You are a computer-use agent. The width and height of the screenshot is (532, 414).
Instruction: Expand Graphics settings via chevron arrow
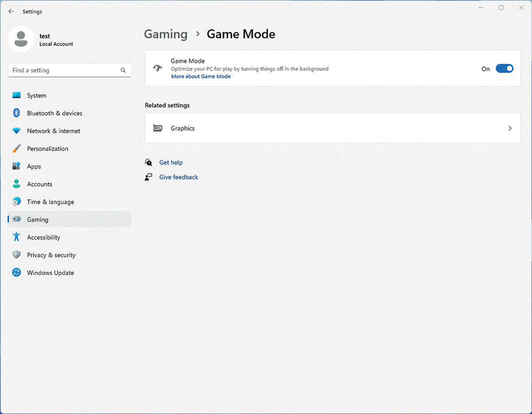(x=510, y=128)
